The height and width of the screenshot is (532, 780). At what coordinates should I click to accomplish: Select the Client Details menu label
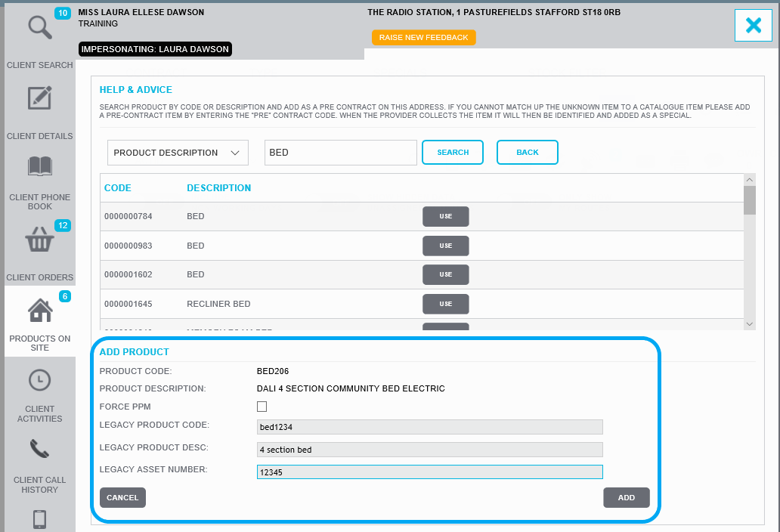(x=40, y=136)
